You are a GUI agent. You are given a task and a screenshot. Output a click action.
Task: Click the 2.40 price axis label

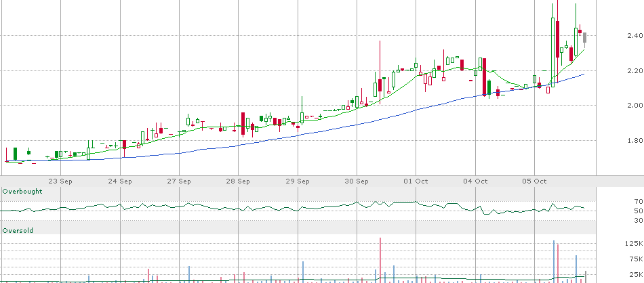[x=635, y=36]
